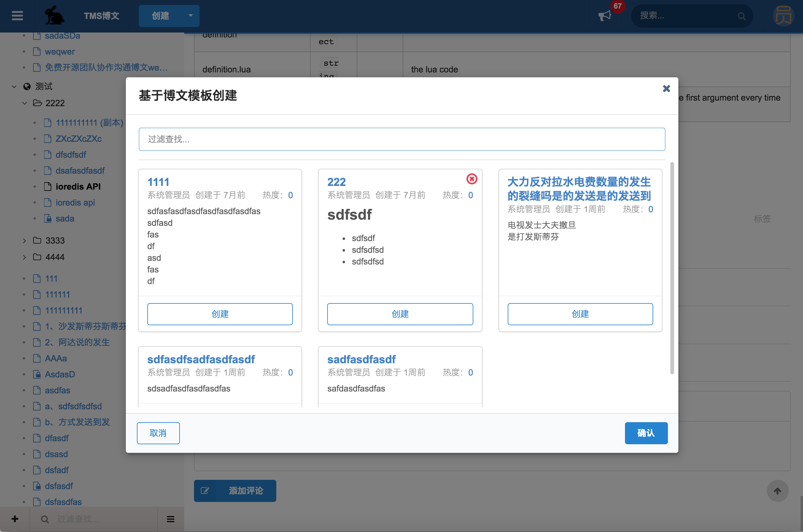803x532 pixels.
Task: Focus the 过滤查找 field in the dialog
Action: click(x=402, y=139)
